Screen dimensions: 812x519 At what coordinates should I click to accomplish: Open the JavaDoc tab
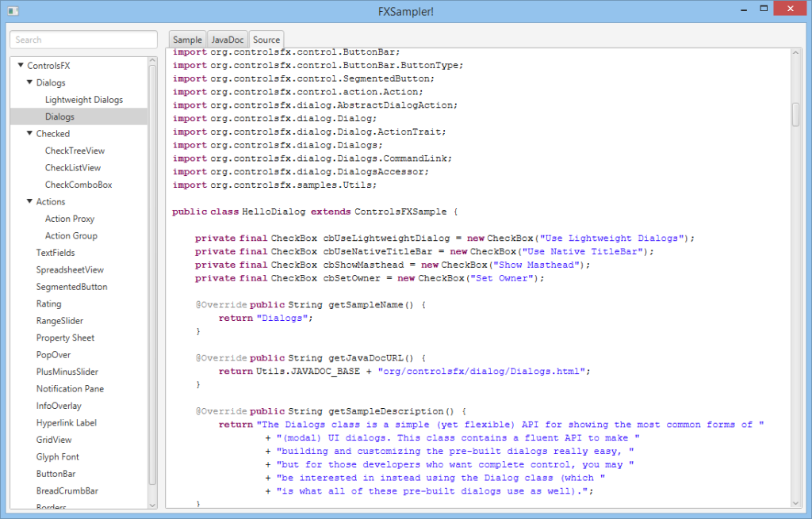[228, 40]
